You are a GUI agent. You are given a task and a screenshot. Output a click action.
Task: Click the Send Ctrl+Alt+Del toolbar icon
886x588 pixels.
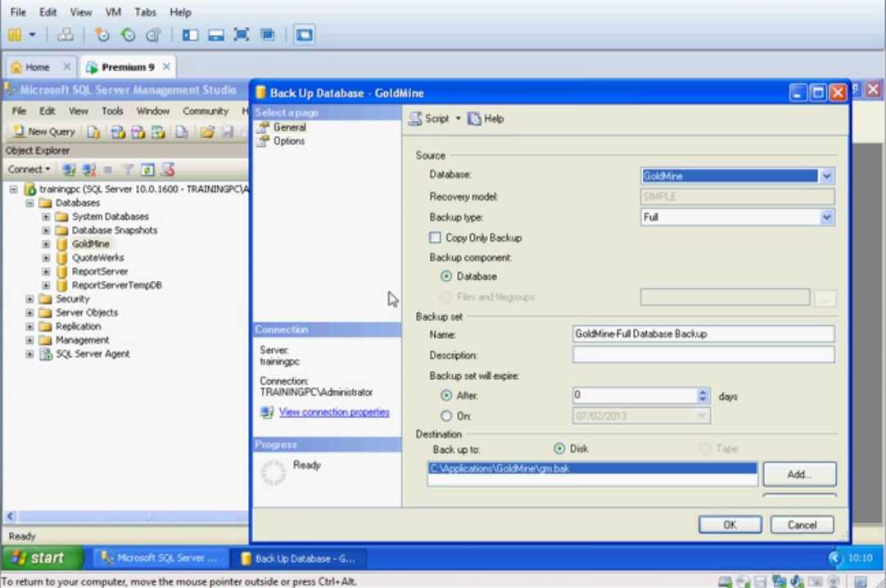click(65, 35)
